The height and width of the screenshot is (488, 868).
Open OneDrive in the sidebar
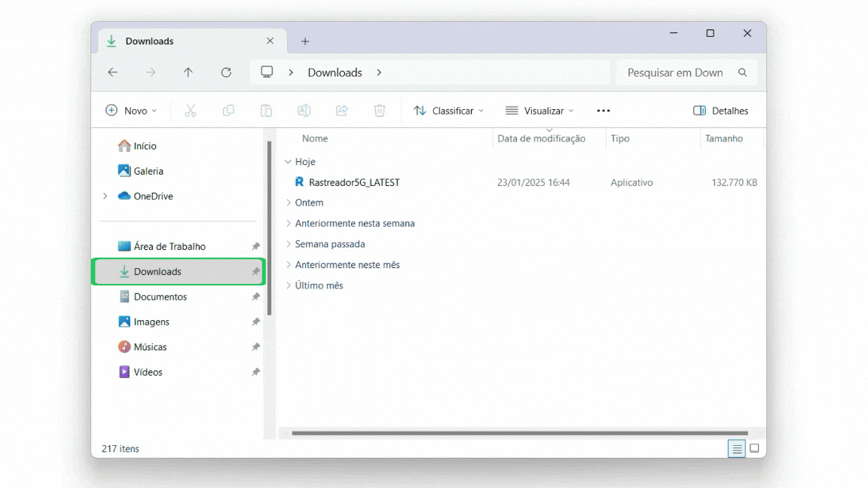pyautogui.click(x=154, y=196)
